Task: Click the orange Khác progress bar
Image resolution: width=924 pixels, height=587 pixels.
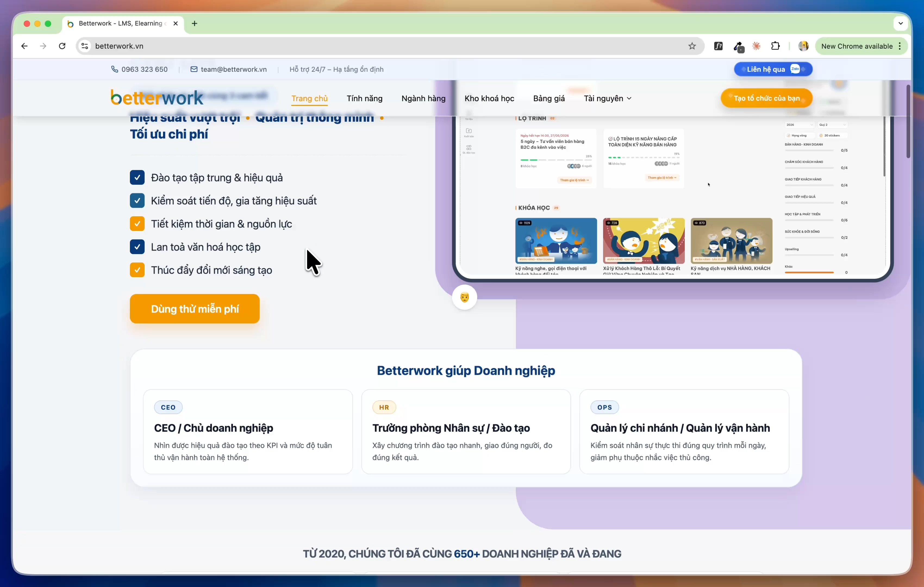Action: click(x=809, y=272)
